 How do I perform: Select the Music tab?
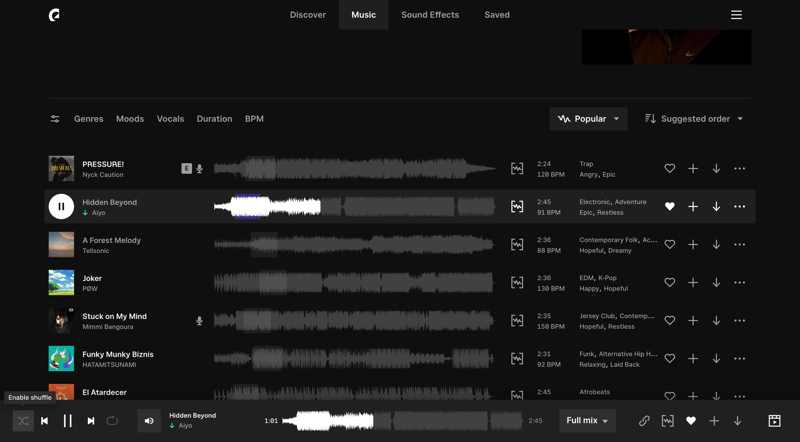pyautogui.click(x=363, y=15)
